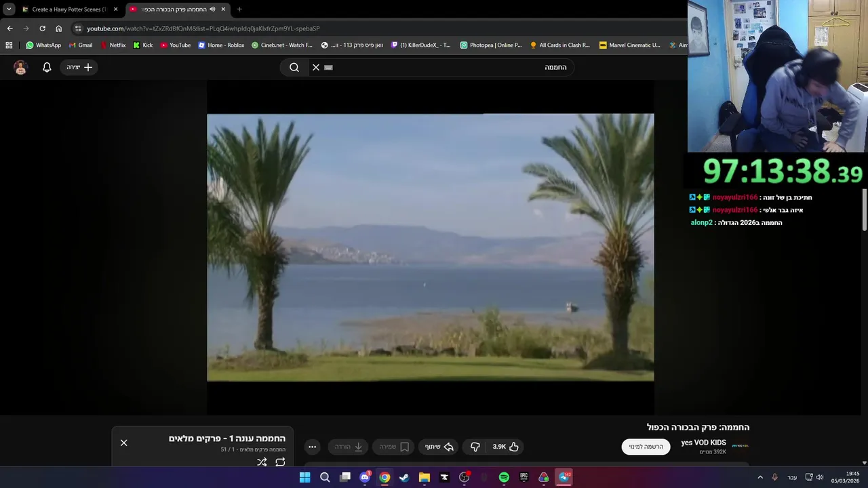868x488 pixels.
Task: Open the Chrome apps grid
Action: click(x=9, y=45)
